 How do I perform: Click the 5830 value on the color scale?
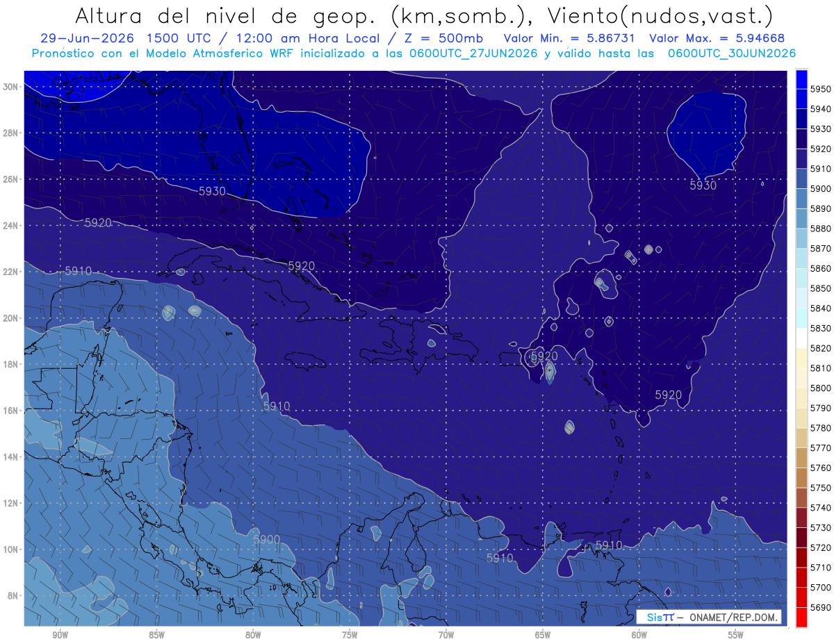(821, 328)
